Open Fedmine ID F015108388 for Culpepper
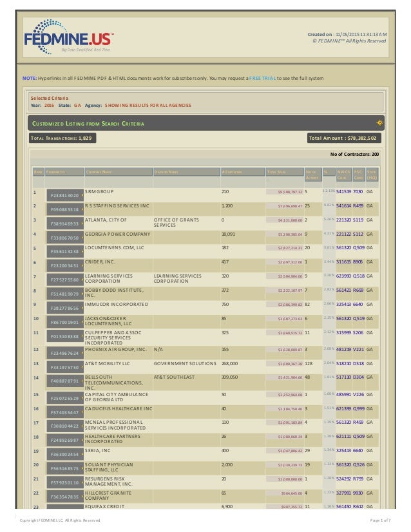The image size is (411, 532). (x=65, y=337)
